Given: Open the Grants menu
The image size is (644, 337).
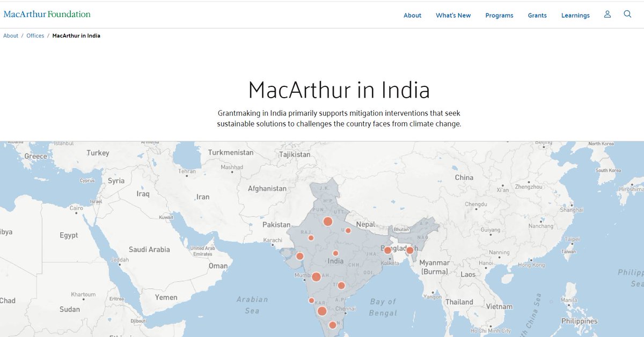Looking at the screenshot, I should (537, 15).
